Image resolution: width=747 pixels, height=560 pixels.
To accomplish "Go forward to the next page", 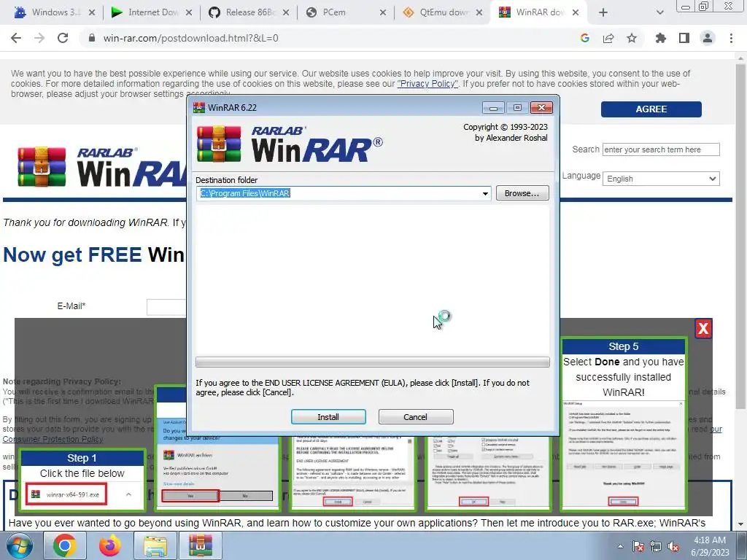I will 39,38.
